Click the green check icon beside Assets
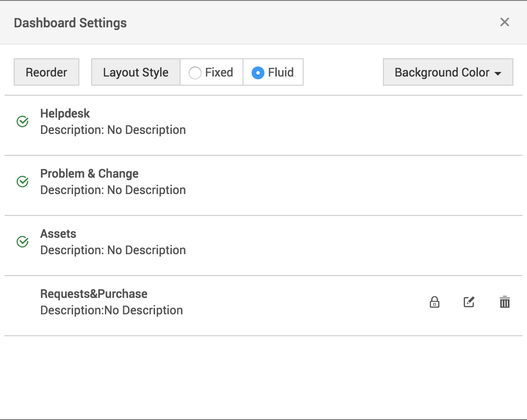This screenshot has width=527, height=420. coord(22,242)
